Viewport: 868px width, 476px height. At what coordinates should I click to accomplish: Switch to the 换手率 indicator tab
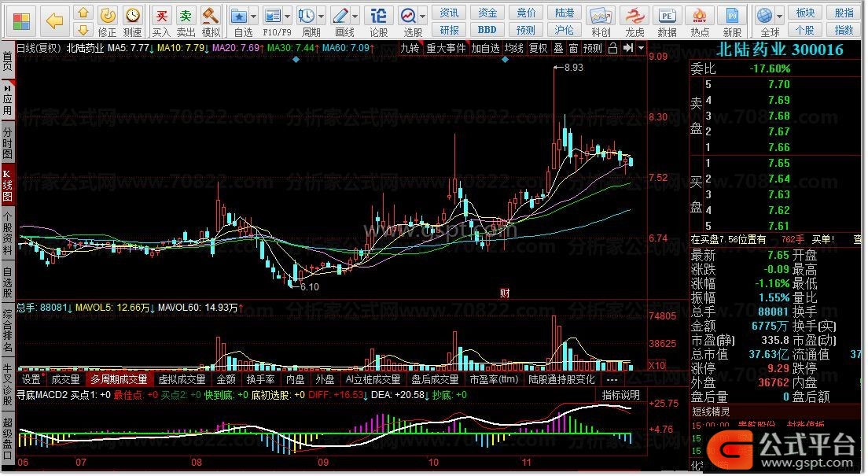[260, 379]
